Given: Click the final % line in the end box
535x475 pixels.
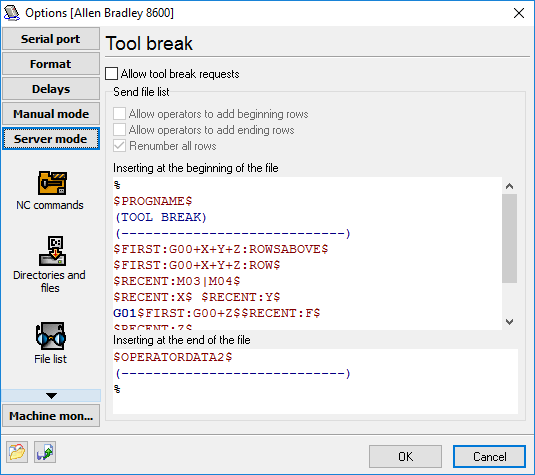Looking at the screenshot, I should point(117,389).
